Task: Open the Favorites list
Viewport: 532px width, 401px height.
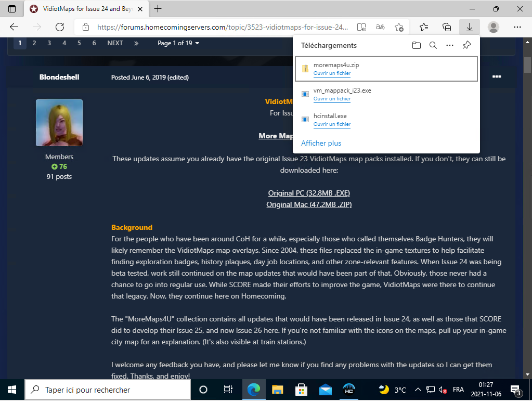Action: (x=424, y=27)
